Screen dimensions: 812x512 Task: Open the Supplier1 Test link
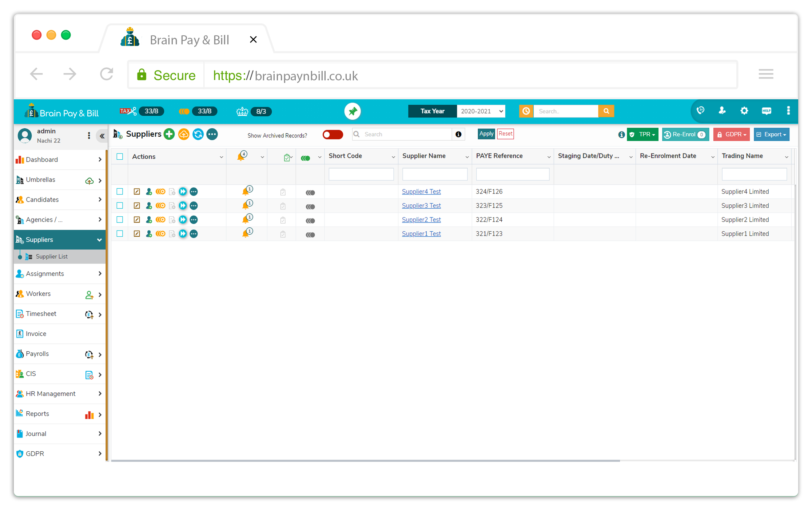coord(421,234)
